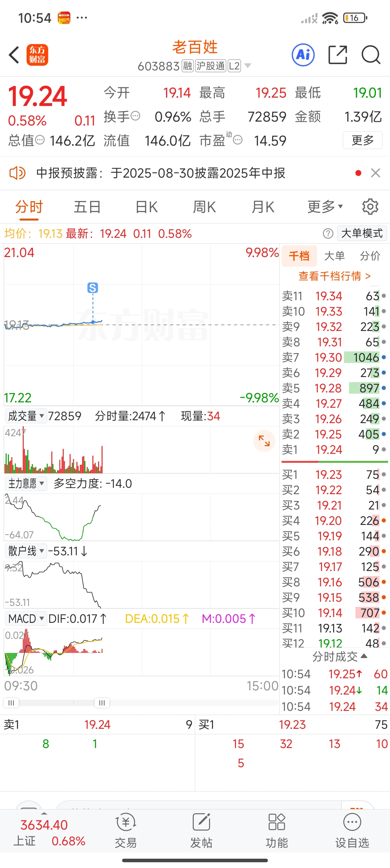Tap the 换手 info icon
The height and width of the screenshot is (868, 390).
click(x=135, y=116)
